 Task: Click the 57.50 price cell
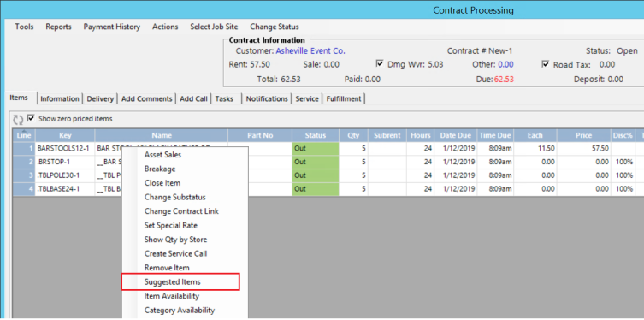click(x=584, y=148)
